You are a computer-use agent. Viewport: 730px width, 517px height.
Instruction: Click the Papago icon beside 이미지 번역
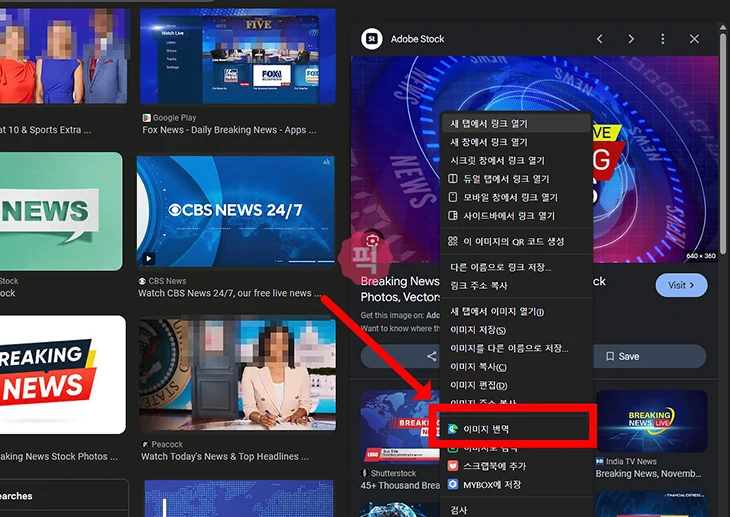[453, 429]
